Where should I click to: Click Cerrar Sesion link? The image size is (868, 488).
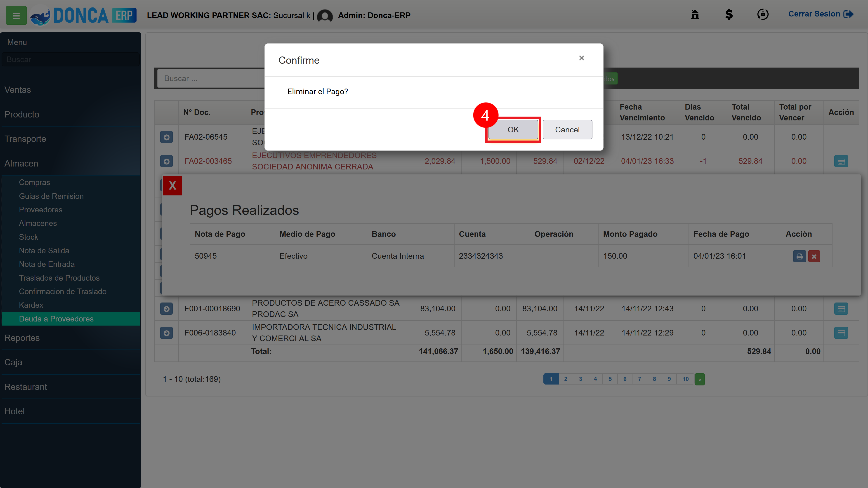821,14
